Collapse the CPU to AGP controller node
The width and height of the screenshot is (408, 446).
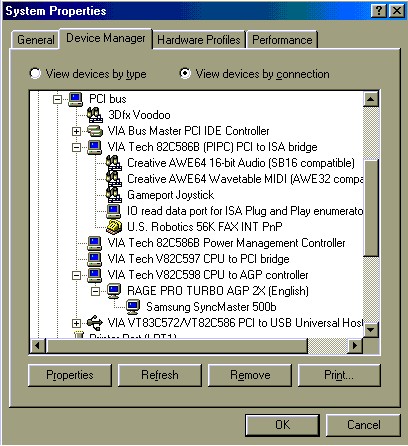pyautogui.click(x=76, y=275)
